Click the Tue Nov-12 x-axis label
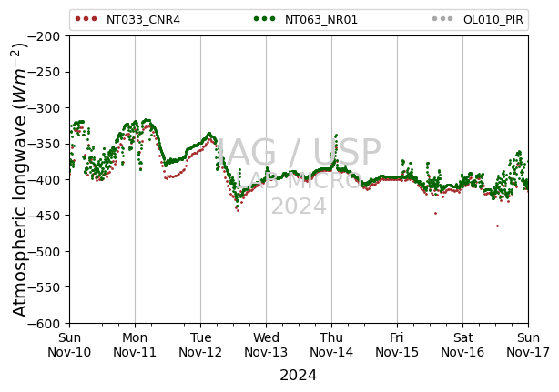559x392 pixels. coord(200,345)
